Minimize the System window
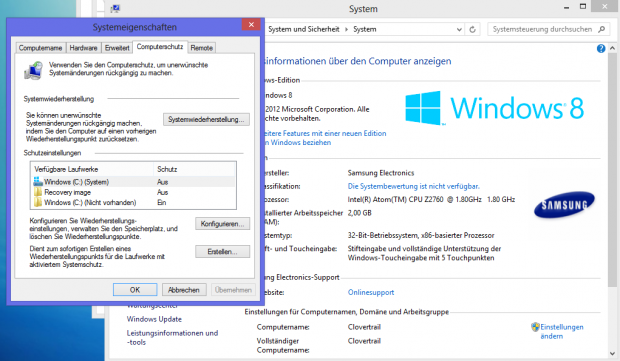 click(566, 7)
